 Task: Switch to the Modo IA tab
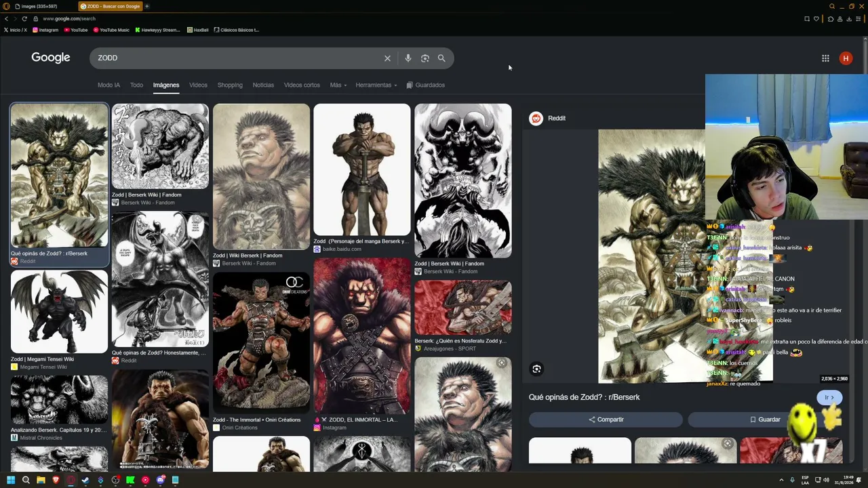pos(108,85)
